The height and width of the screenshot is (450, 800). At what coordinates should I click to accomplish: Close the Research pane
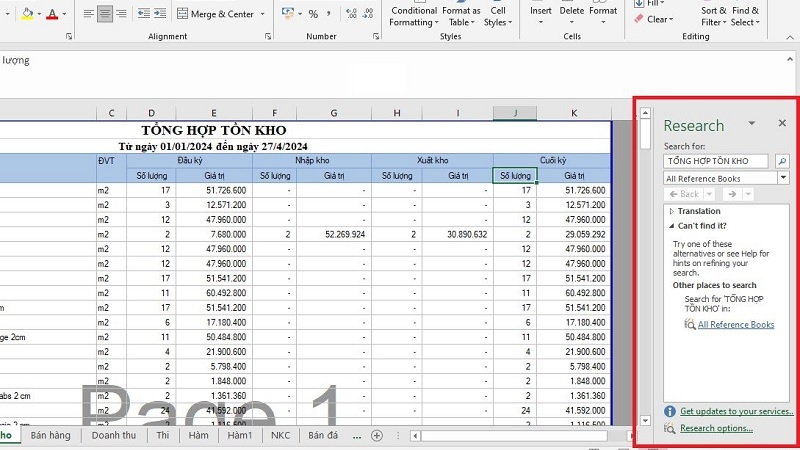(x=782, y=123)
